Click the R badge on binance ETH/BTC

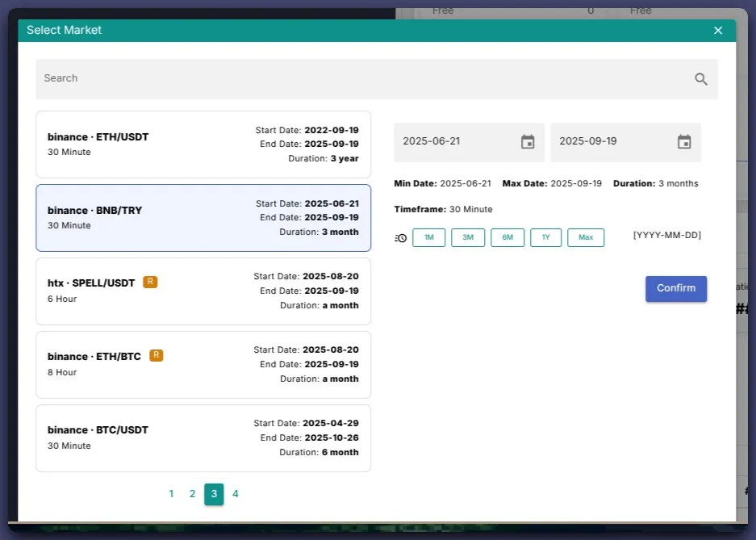(x=157, y=356)
